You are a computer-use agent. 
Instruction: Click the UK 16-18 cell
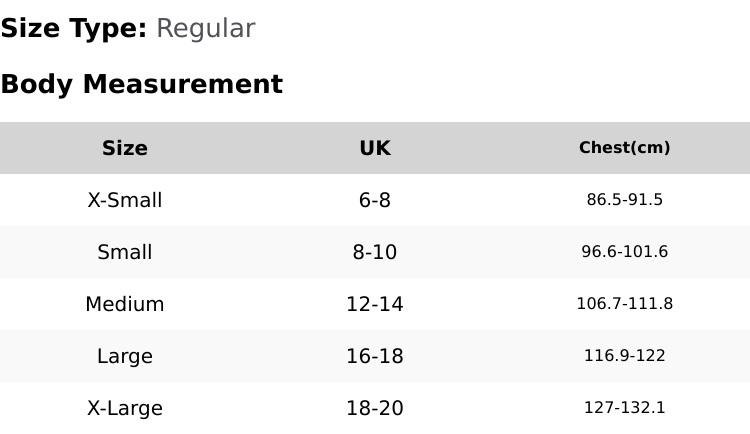[x=375, y=356]
